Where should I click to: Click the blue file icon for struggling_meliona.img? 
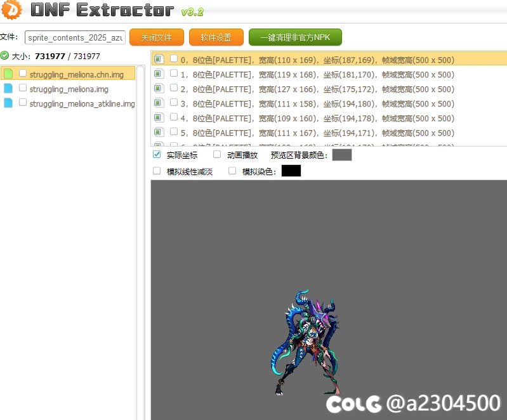[8, 88]
